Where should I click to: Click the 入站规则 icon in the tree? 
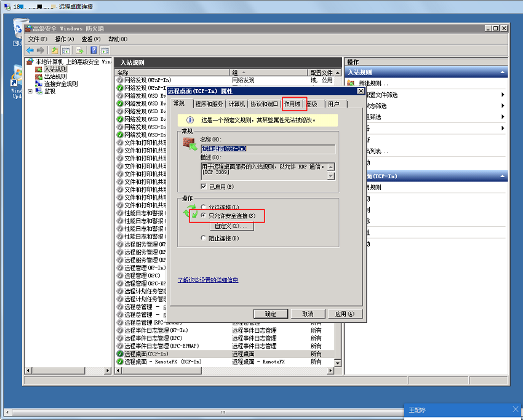point(39,69)
